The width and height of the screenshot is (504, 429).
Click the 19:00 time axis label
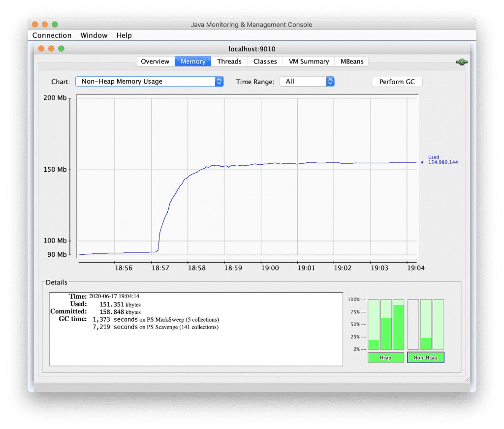pos(270,268)
